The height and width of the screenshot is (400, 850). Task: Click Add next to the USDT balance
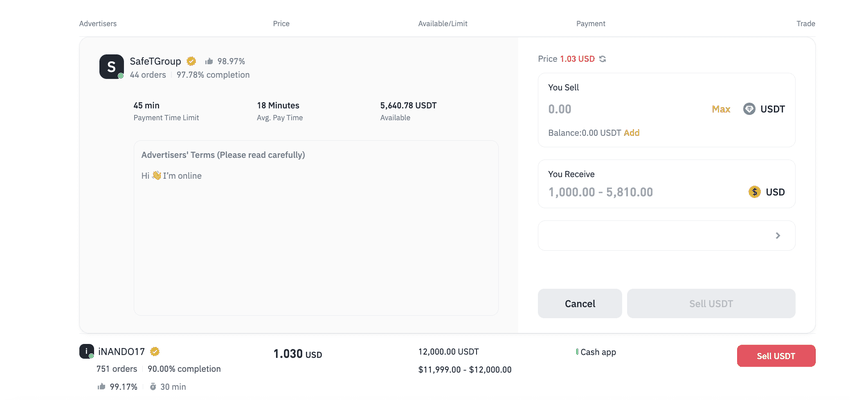(x=632, y=133)
